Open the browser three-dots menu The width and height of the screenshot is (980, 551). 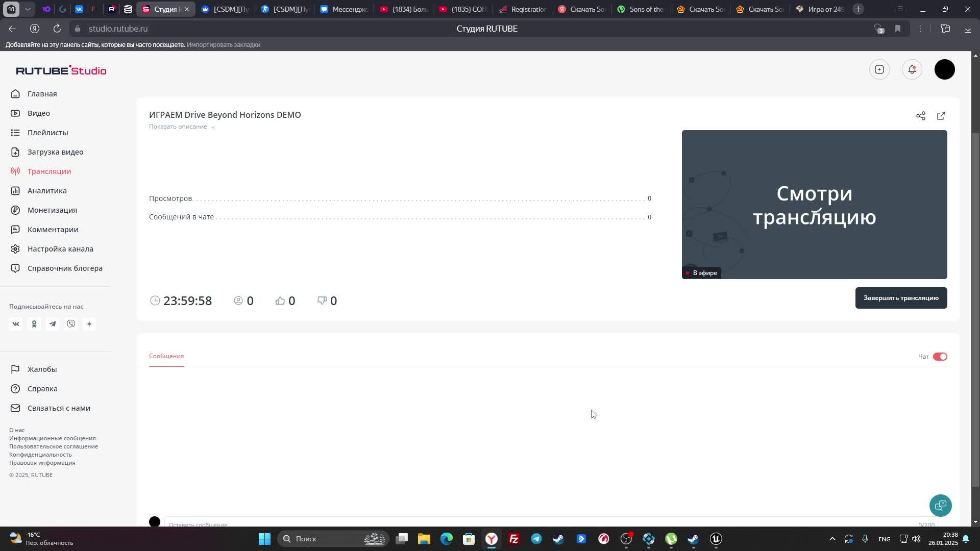(920, 29)
